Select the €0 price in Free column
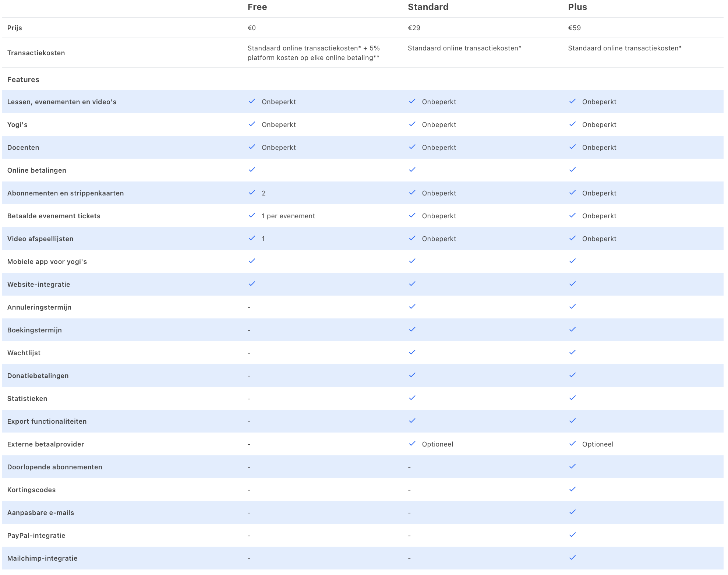 [x=252, y=28]
